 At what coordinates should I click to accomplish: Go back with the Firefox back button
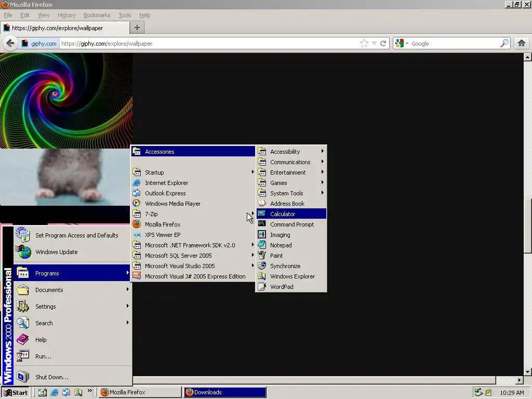pos(10,44)
